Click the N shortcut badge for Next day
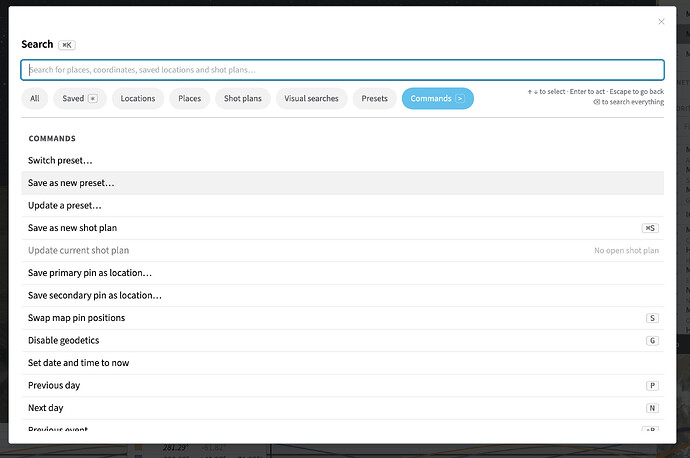 tap(652, 408)
